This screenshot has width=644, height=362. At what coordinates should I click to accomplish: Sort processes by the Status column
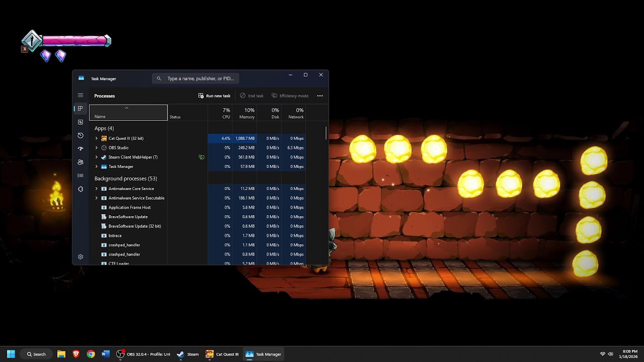(x=188, y=113)
